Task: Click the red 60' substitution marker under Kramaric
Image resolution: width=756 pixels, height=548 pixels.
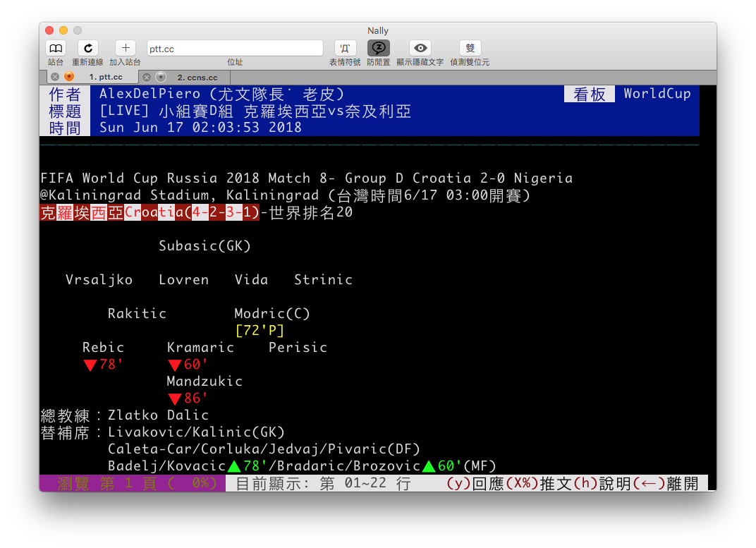Action: point(188,365)
